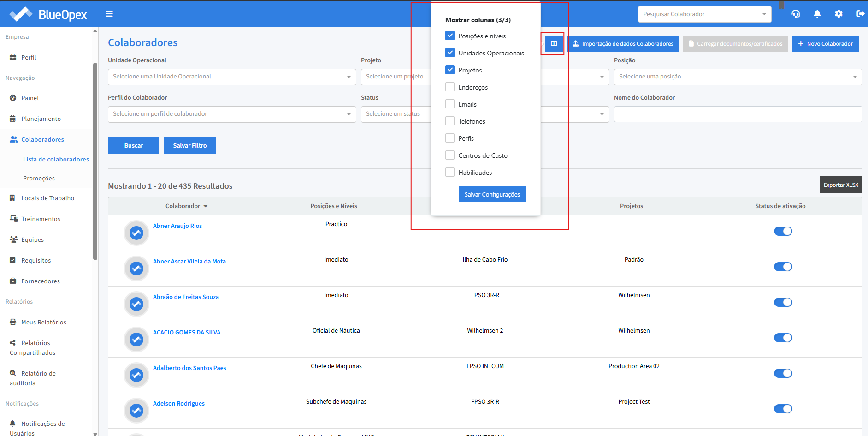Toggle activation for Adalberto dos Santos Paes
Screen dimensions: 868x436
[783, 373]
